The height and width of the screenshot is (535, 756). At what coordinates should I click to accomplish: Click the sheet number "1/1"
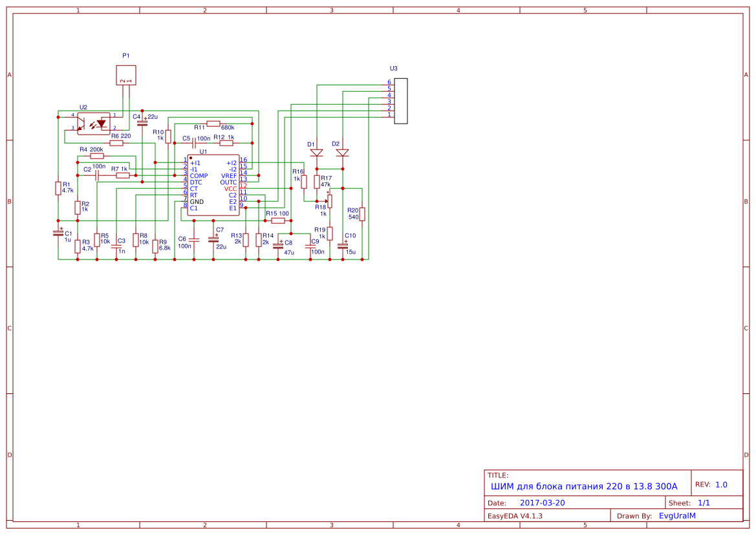click(704, 503)
